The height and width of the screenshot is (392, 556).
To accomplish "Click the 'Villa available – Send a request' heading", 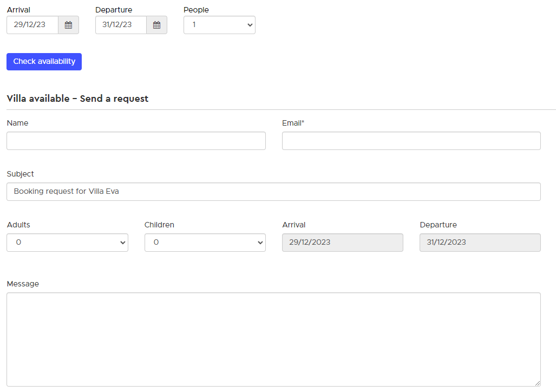I will click(x=77, y=99).
